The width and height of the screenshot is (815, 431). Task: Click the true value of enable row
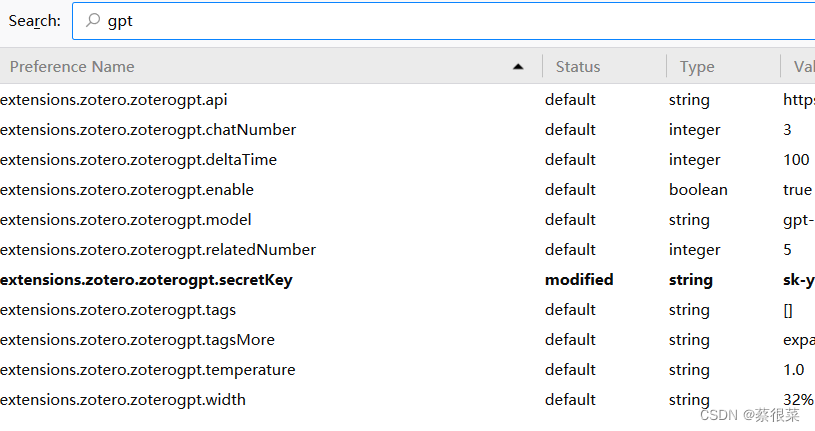797,190
